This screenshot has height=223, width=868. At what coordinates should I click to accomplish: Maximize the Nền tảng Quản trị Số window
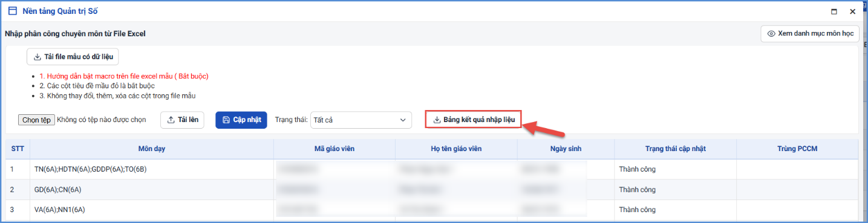tap(834, 11)
